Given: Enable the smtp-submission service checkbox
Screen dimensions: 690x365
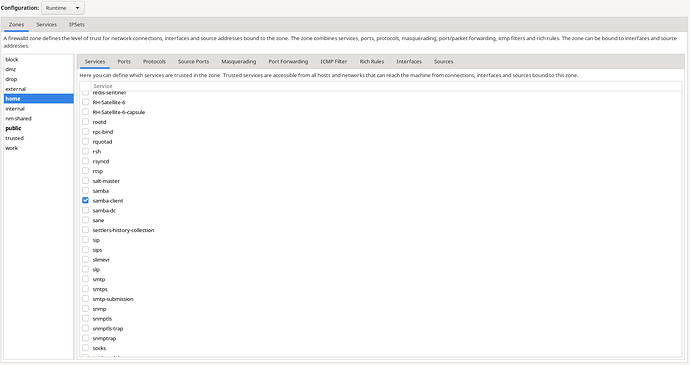Looking at the screenshot, I should tap(85, 299).
